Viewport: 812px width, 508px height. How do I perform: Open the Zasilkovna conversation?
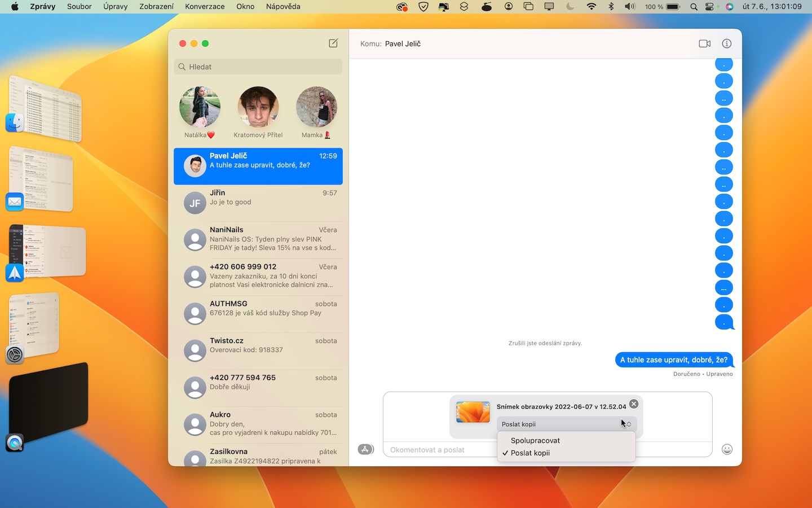click(258, 456)
